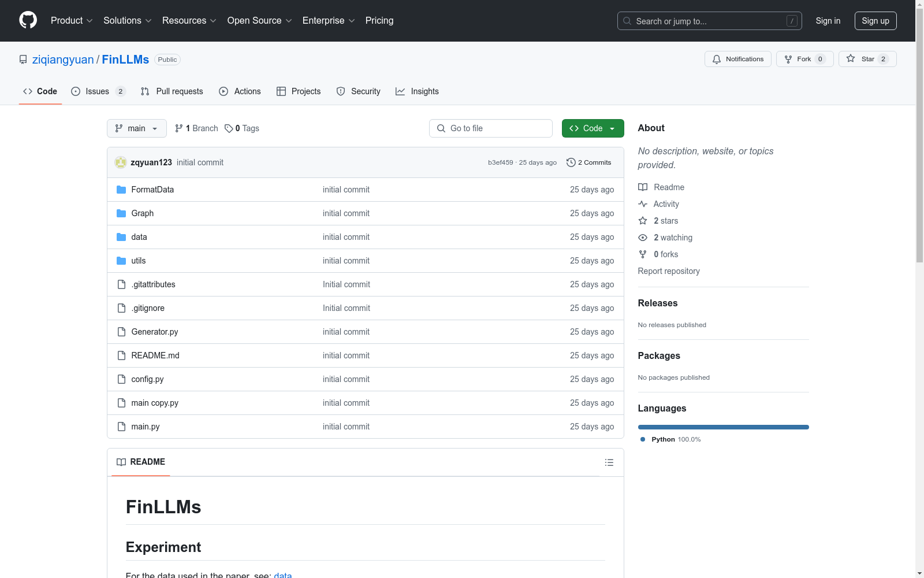This screenshot has width=924, height=578.
Task: Click the .gitattributes file icon
Action: point(121,284)
